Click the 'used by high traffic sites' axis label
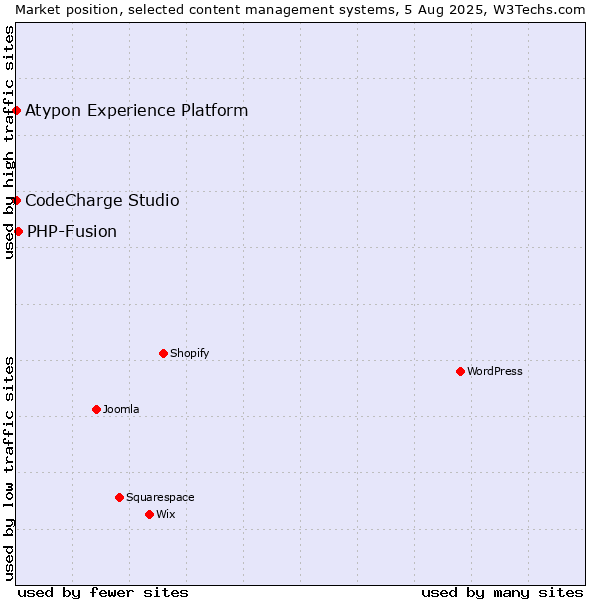 (x=9, y=142)
